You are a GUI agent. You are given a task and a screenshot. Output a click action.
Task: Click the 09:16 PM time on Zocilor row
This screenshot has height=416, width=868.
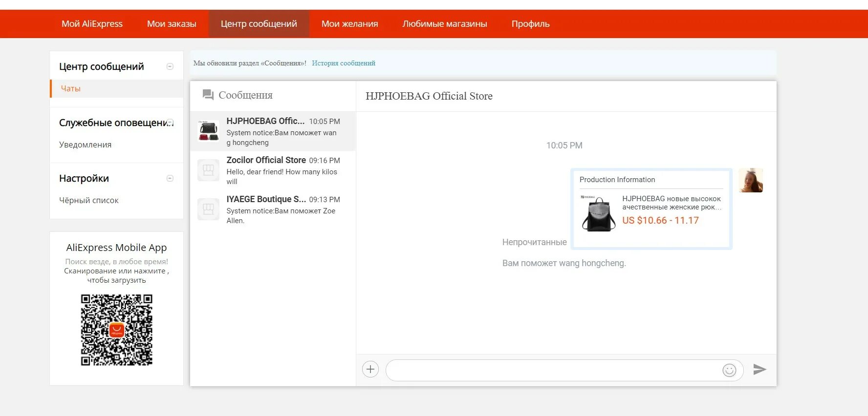click(325, 161)
